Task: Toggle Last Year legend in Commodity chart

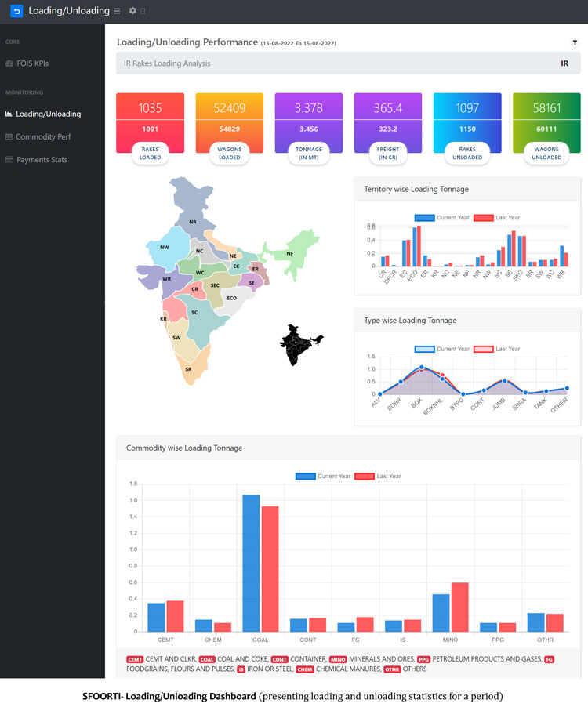Action: tap(378, 476)
